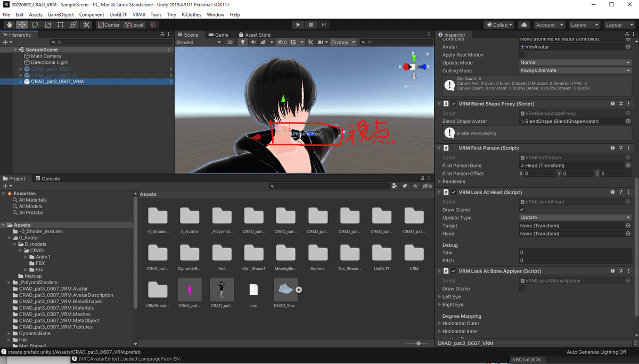Select the DNZG_Sho... asset thumbnail
Screen dimensions: 639x364
coord(286,289)
